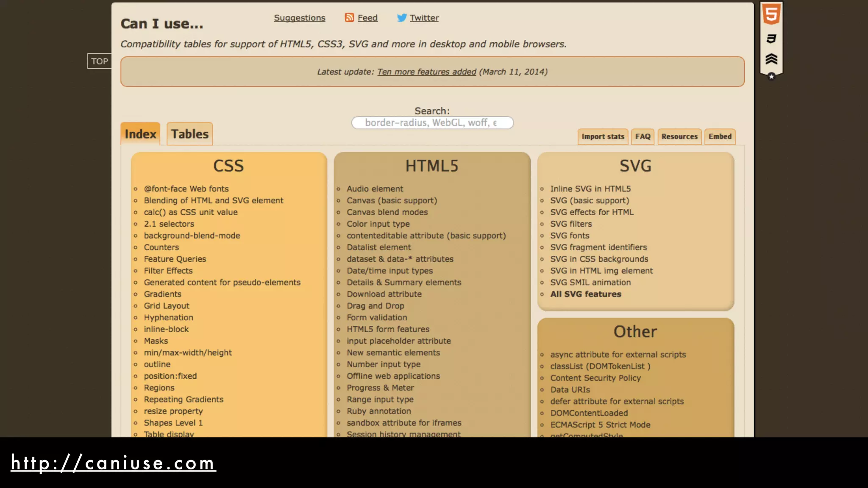868x488 pixels.
Task: Open 'Shapes Level 1' entry
Action: (173, 423)
